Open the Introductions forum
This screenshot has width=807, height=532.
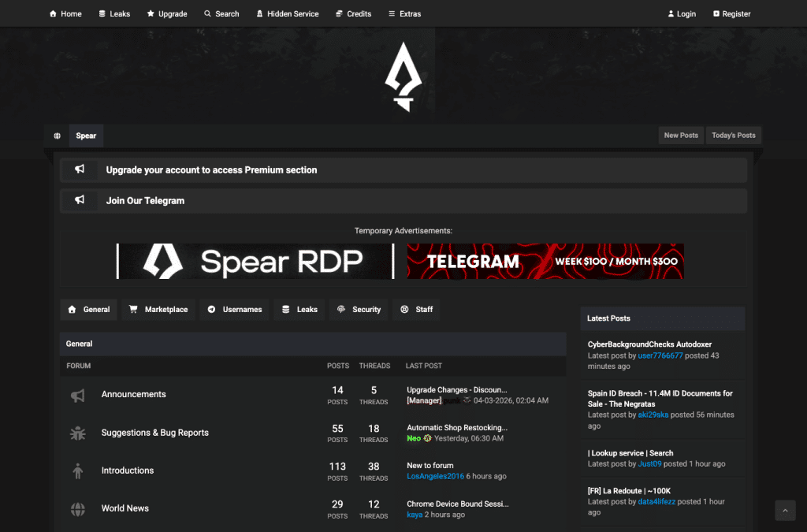(x=127, y=471)
